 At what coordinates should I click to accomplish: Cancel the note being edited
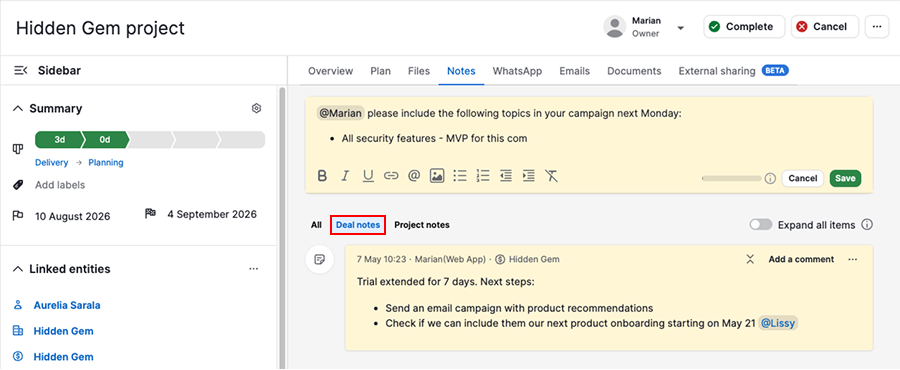tap(802, 178)
